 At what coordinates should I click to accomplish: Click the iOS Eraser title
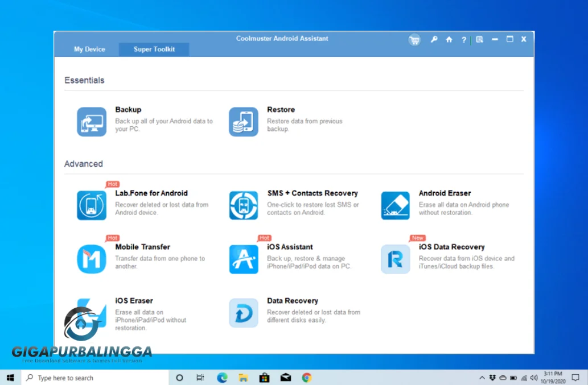[134, 301]
